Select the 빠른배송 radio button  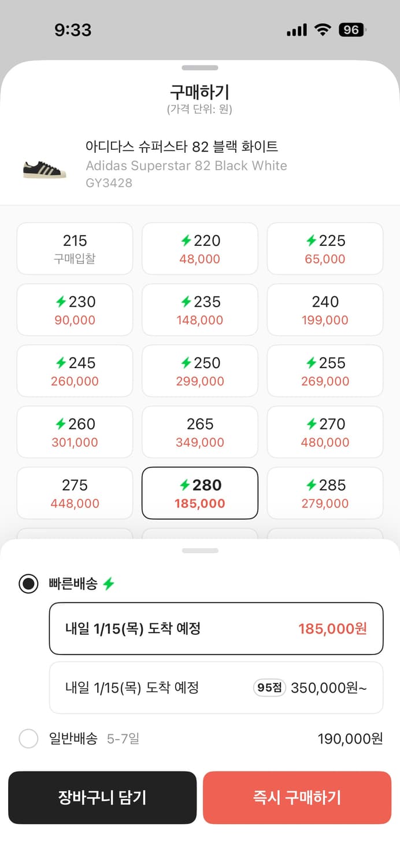(28, 584)
